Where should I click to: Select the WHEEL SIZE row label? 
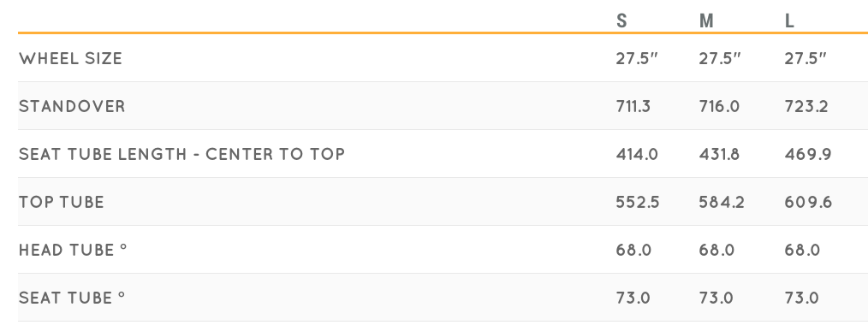[70, 58]
